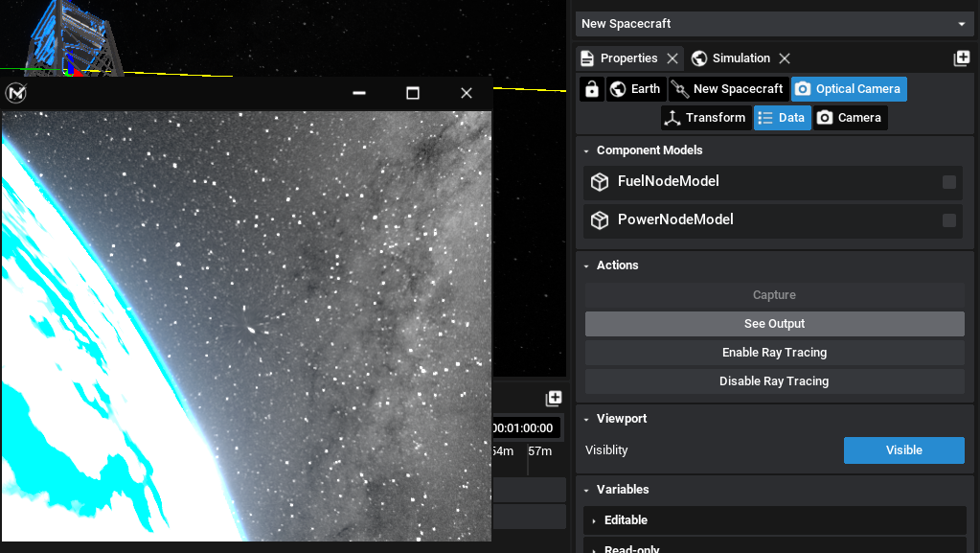Image resolution: width=980 pixels, height=553 pixels.
Task: Select the New Spacecraft breadcrumb
Action: pyautogui.click(x=729, y=89)
